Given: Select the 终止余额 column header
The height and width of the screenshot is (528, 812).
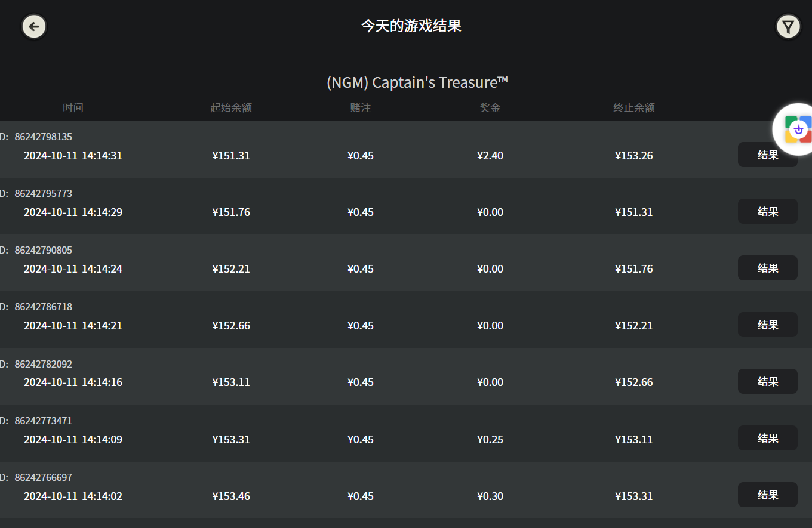Looking at the screenshot, I should (634, 108).
